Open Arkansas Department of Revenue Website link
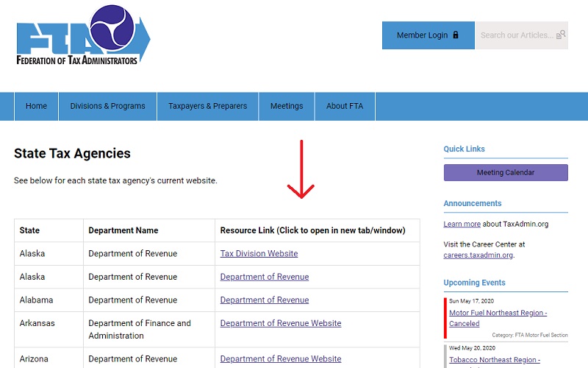The height and width of the screenshot is (368, 588). tap(281, 323)
